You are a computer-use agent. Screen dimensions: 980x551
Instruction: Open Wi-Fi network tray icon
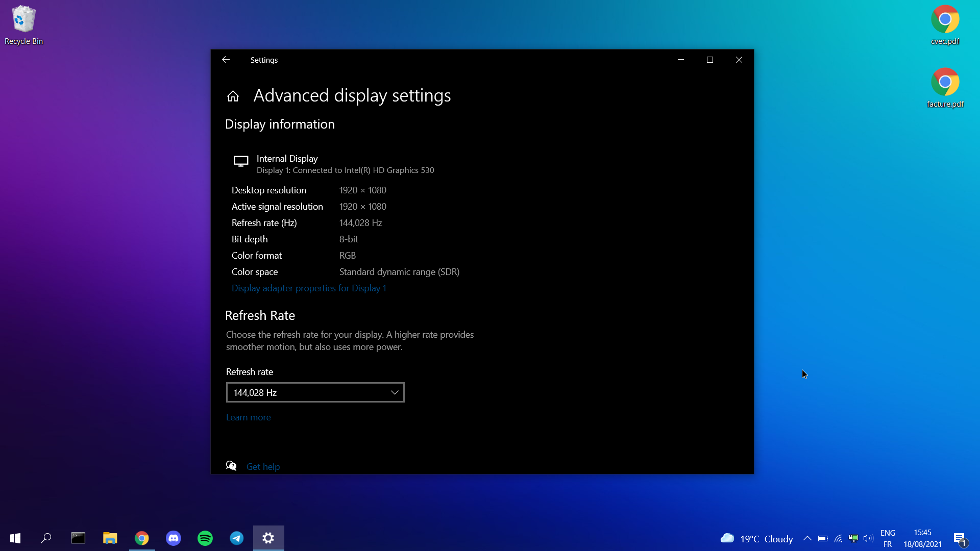(838, 538)
